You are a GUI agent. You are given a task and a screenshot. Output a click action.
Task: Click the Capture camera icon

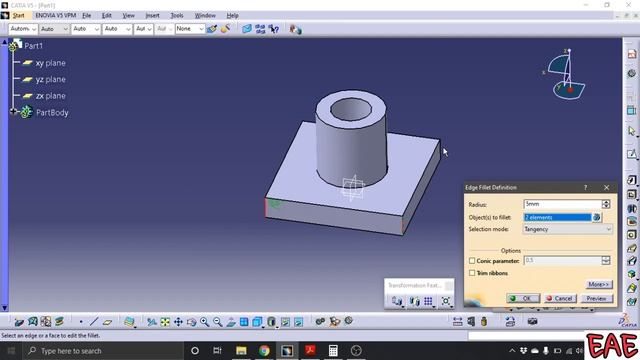click(532, 322)
